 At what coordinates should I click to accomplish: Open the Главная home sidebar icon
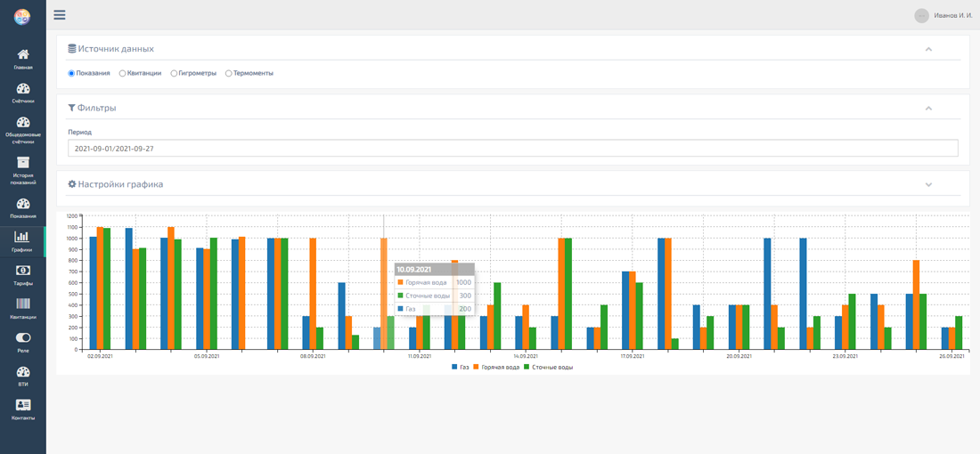point(23,55)
